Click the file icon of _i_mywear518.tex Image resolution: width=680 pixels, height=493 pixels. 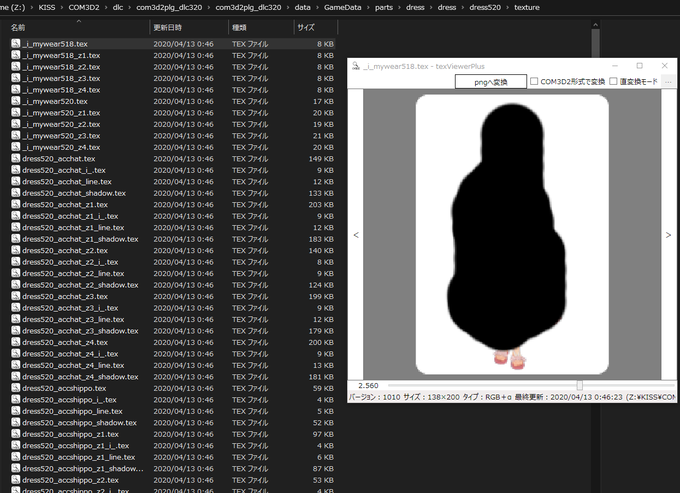point(16,43)
